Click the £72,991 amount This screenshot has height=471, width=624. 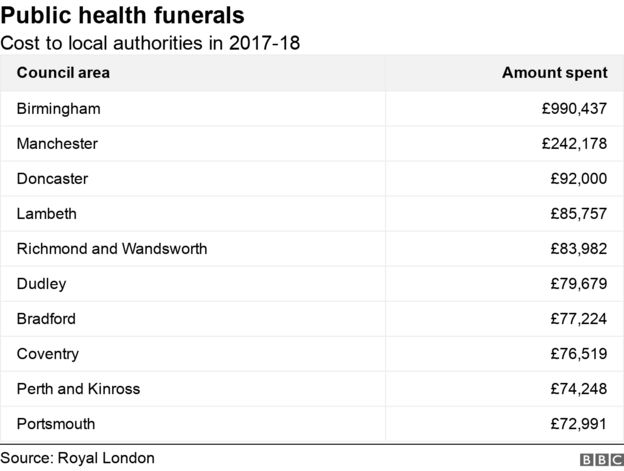coord(579,424)
